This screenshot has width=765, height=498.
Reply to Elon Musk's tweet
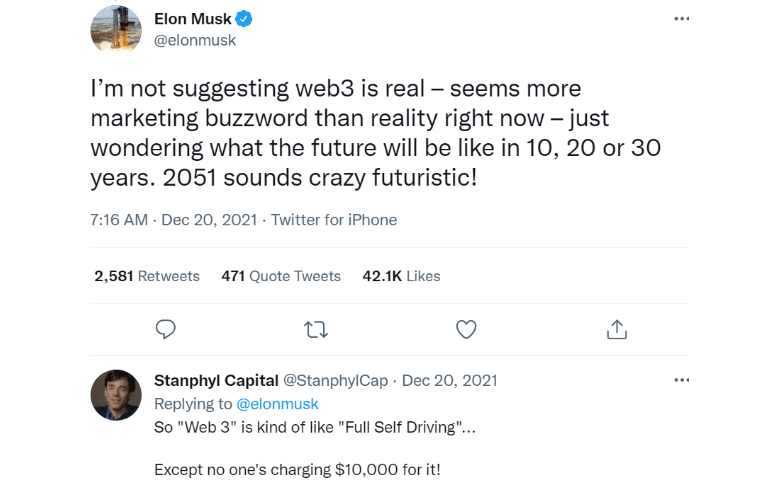167,328
